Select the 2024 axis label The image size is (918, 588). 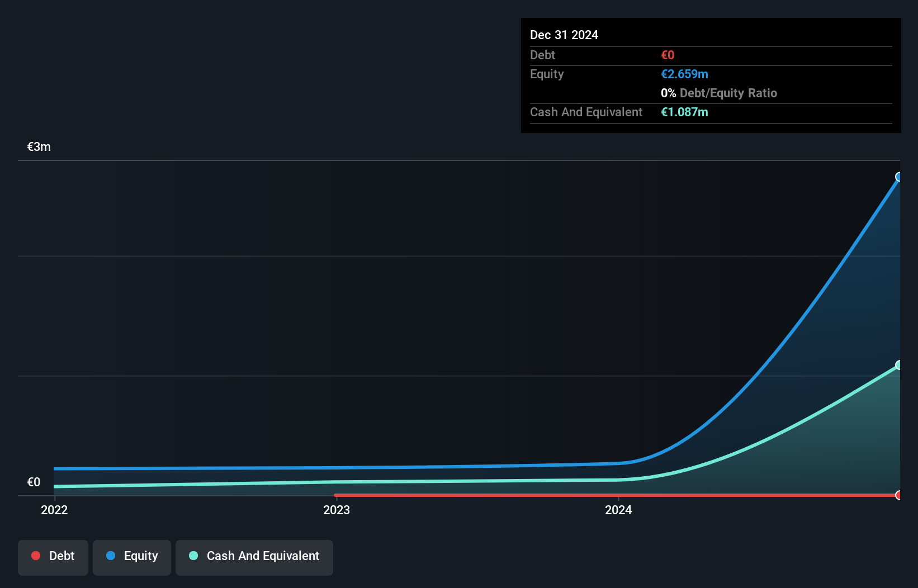coord(618,510)
